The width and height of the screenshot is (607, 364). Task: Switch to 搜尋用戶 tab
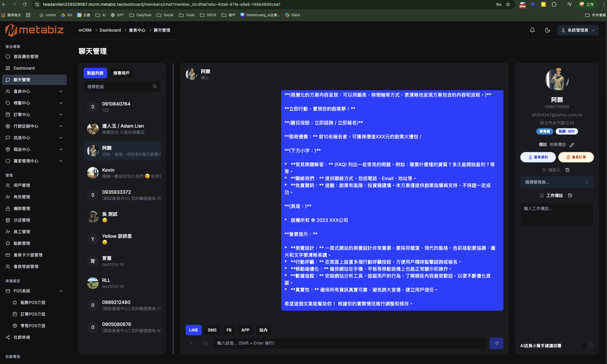[x=121, y=73]
